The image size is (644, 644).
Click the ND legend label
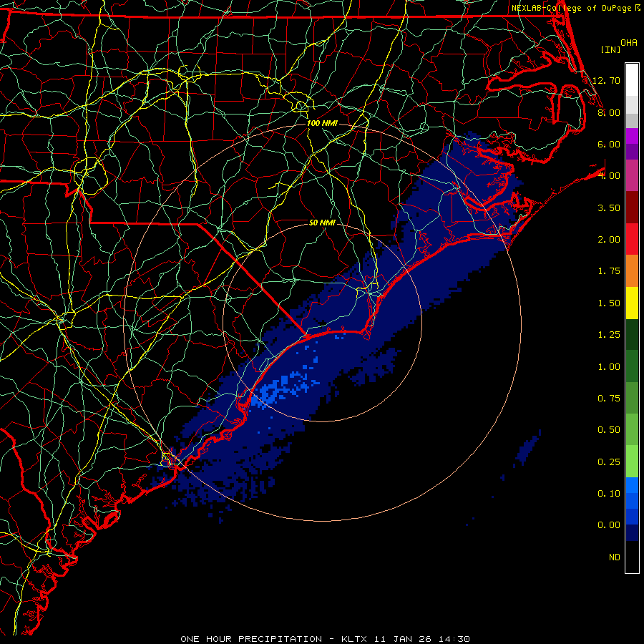click(615, 557)
